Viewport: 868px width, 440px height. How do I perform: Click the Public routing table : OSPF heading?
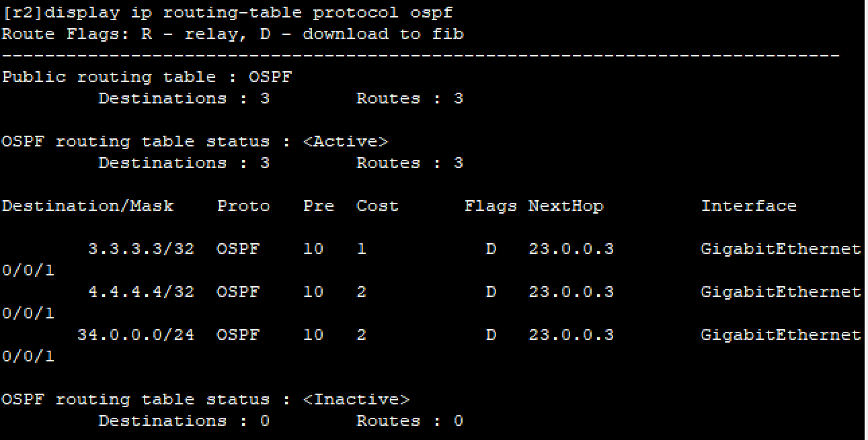pos(147,77)
